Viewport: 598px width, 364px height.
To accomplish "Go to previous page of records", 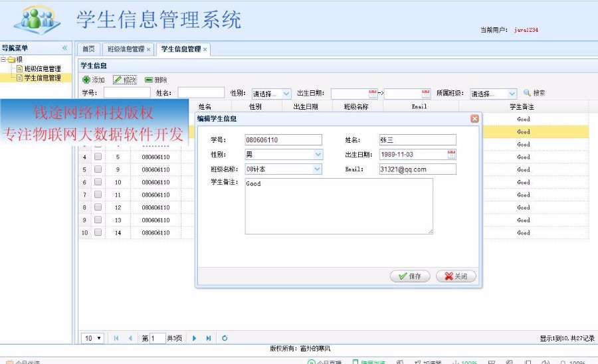I will click(x=130, y=338).
